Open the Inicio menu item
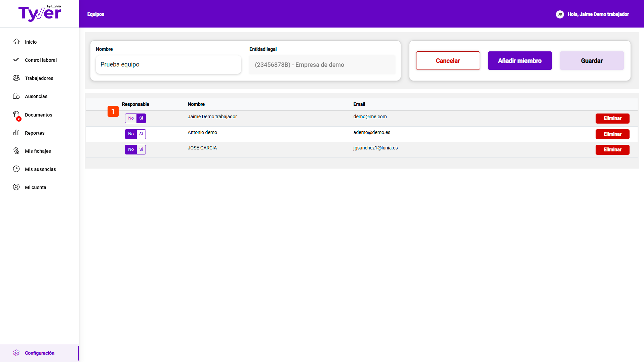This screenshot has width=644, height=362. point(31,42)
